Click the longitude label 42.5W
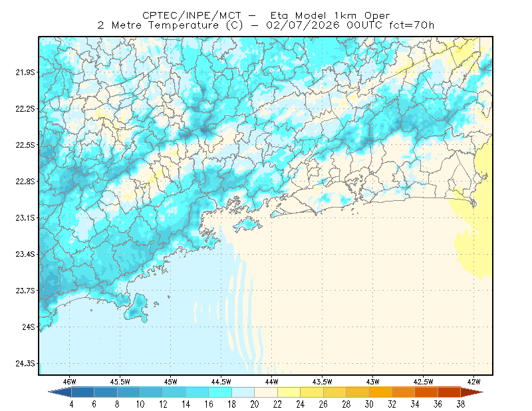 (x=424, y=382)
